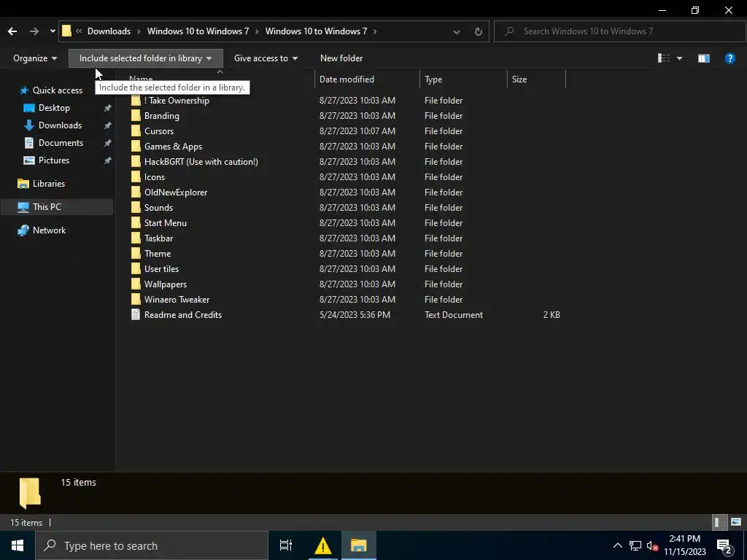Toggle the preview pane

704,58
